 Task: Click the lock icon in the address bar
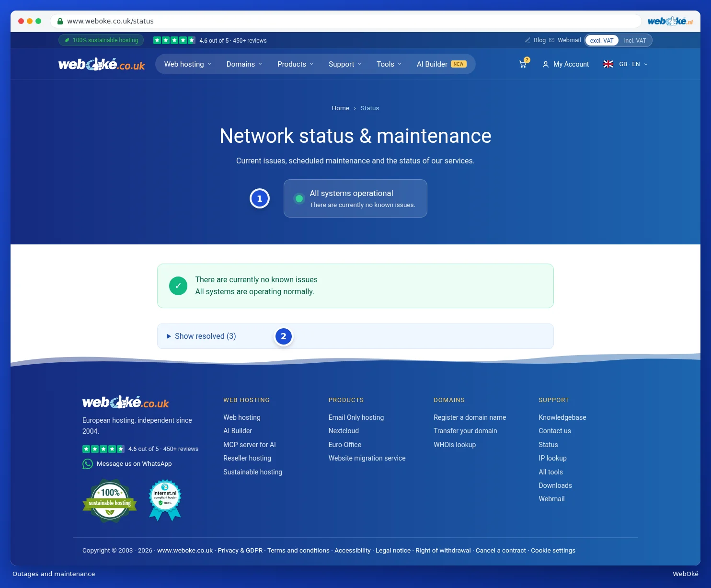pos(60,21)
